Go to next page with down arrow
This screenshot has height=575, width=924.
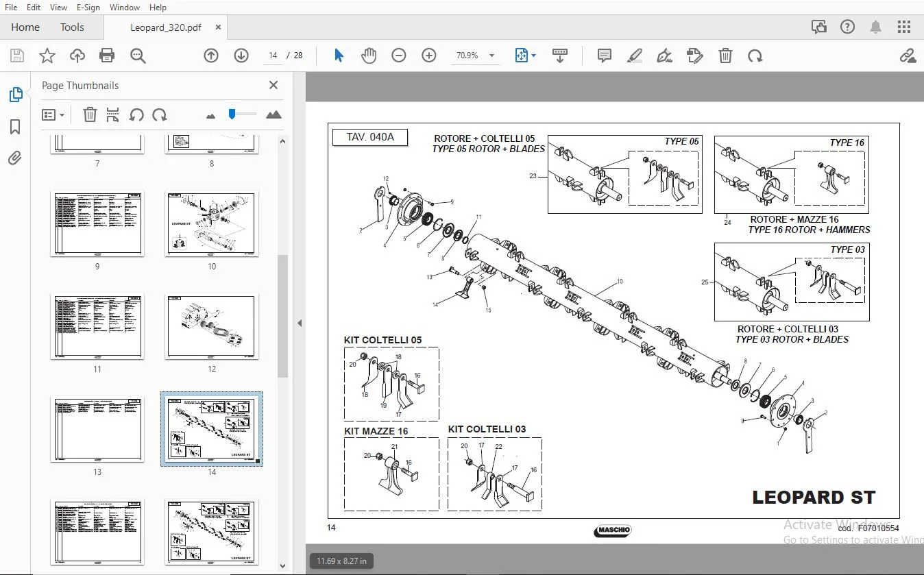click(241, 56)
